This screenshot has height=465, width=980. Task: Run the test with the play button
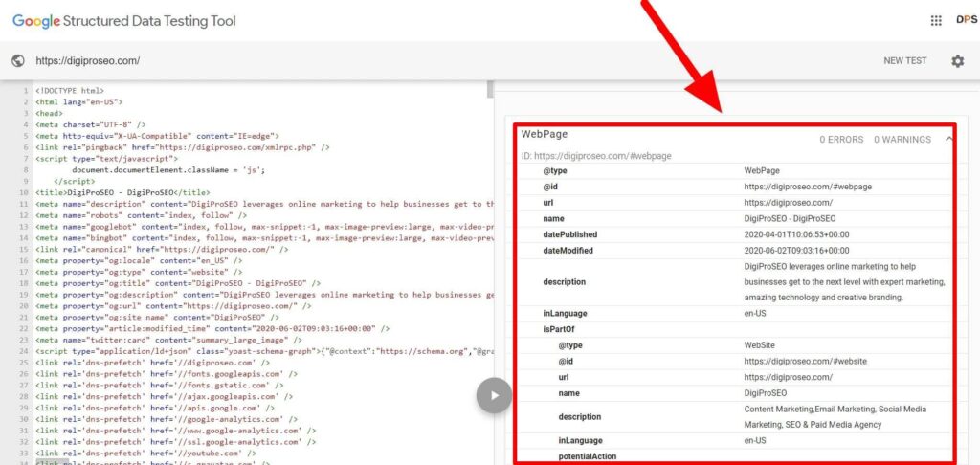coord(494,395)
